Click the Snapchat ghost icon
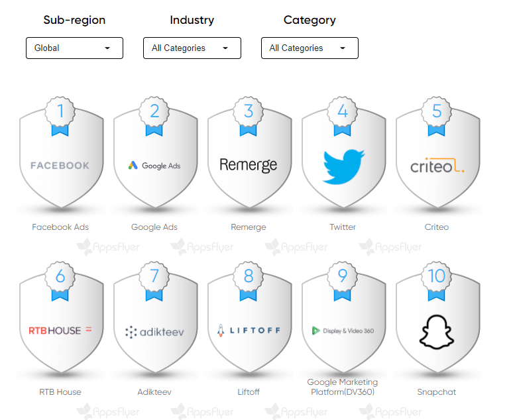This screenshot has height=420, width=511. (436, 332)
